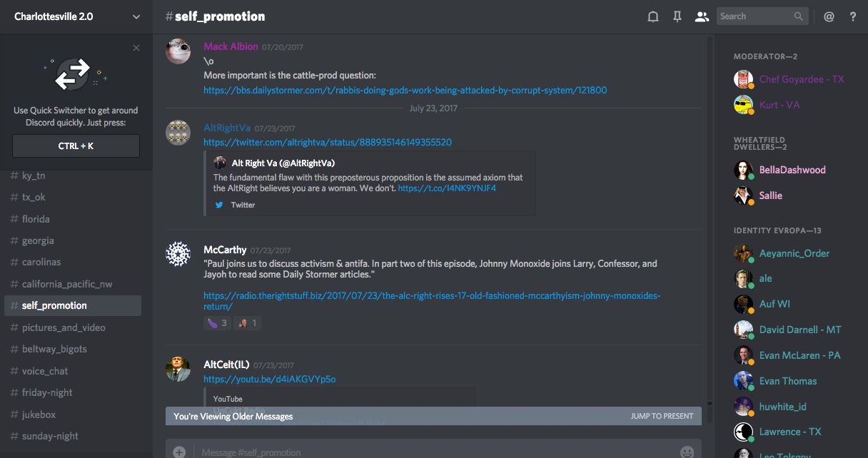Viewport: 868px width, 458px height.
Task: Click the message list scrollbar
Action: [x=709, y=214]
